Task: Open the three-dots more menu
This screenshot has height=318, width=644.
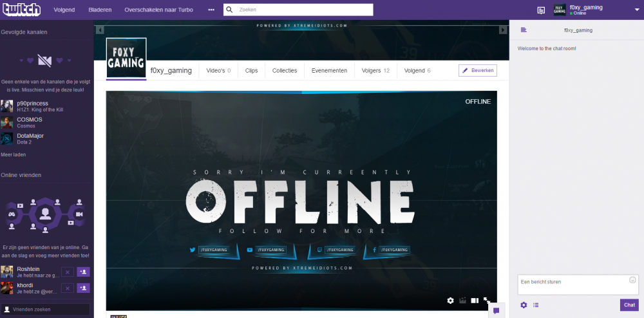Action: tap(211, 10)
